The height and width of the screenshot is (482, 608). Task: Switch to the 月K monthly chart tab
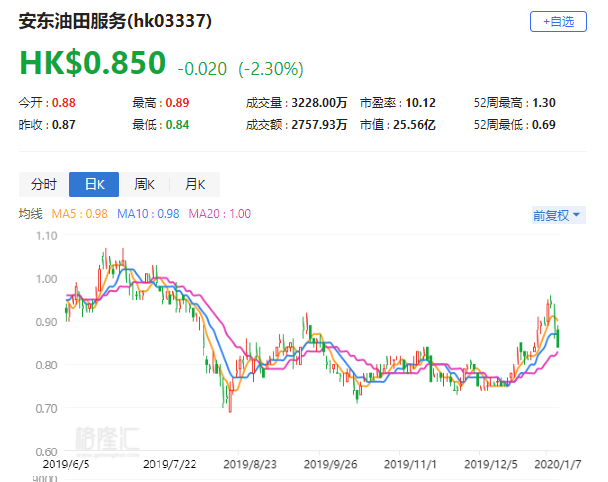click(194, 184)
